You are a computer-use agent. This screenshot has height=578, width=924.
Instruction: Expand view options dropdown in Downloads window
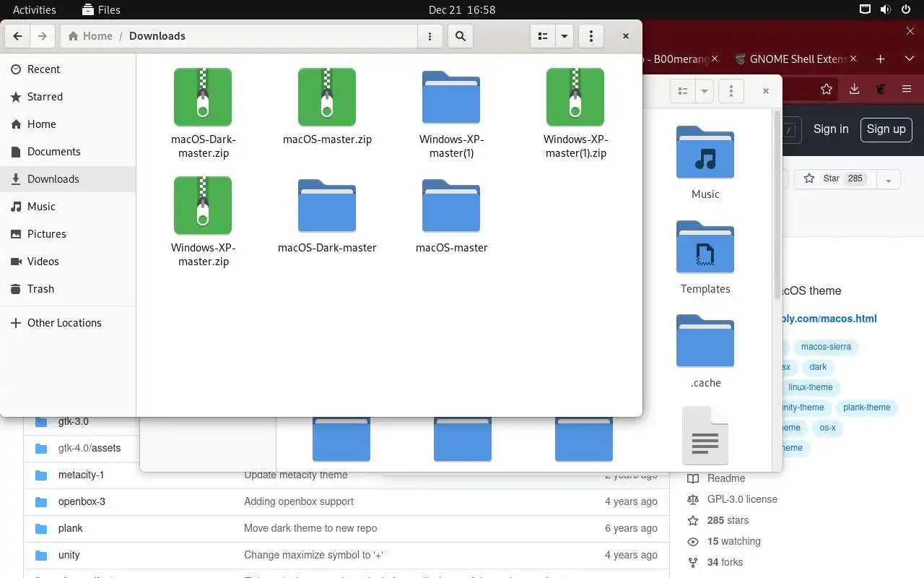coord(565,36)
